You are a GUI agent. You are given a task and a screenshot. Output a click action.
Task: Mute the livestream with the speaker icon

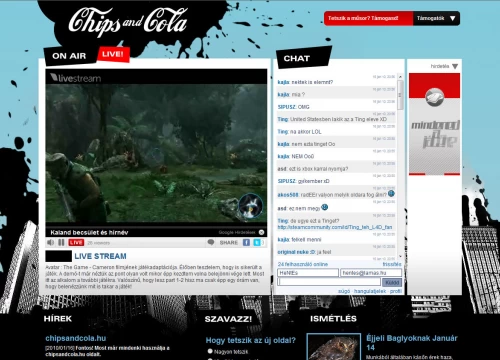51,242
